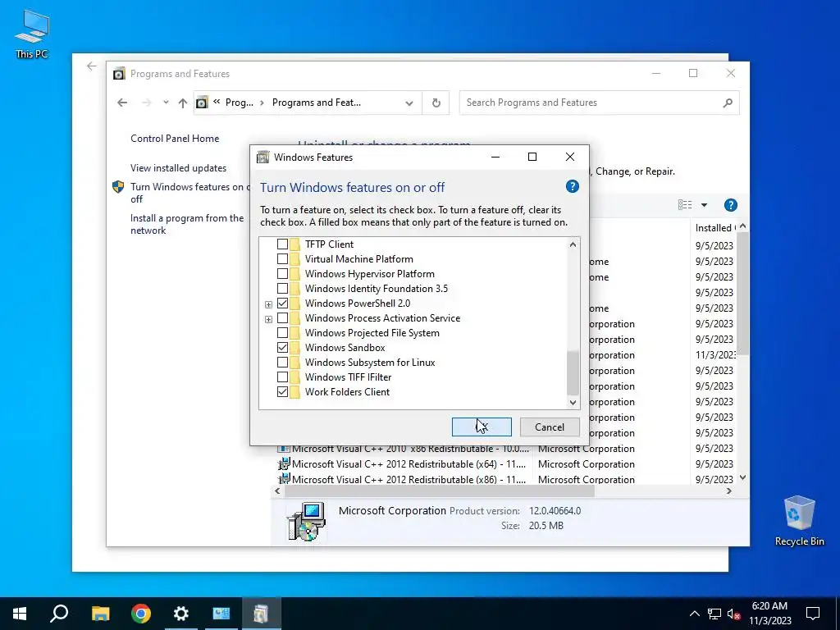This screenshot has width=840, height=630.
Task: Launch Google Chrome from the taskbar
Action: [x=141, y=614]
